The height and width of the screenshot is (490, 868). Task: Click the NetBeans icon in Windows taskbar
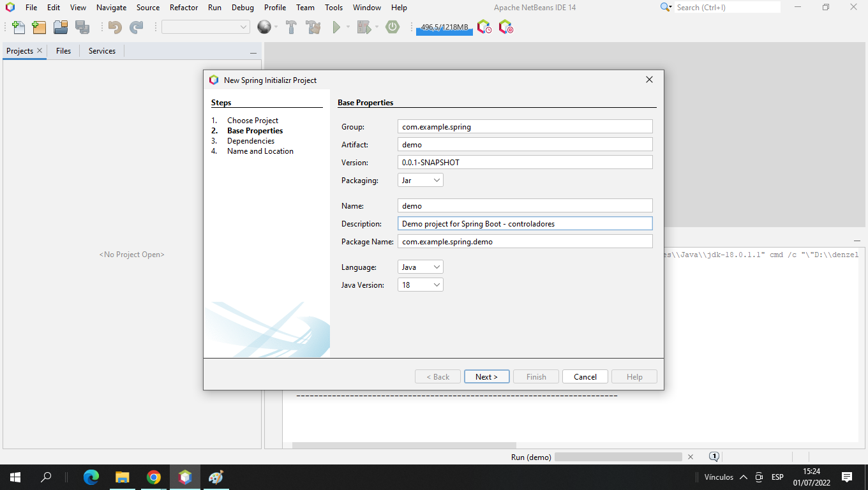(185, 477)
